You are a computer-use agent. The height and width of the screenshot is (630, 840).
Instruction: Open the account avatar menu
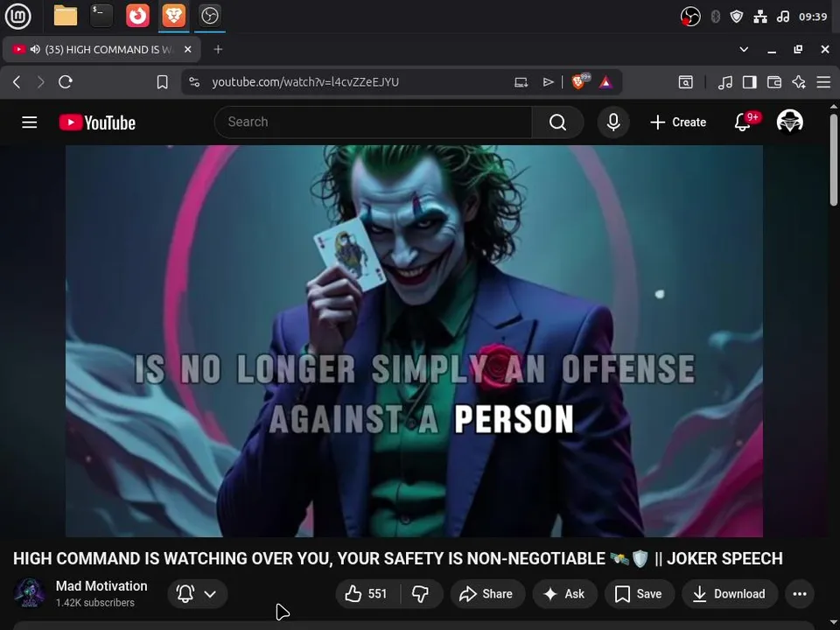pos(789,122)
